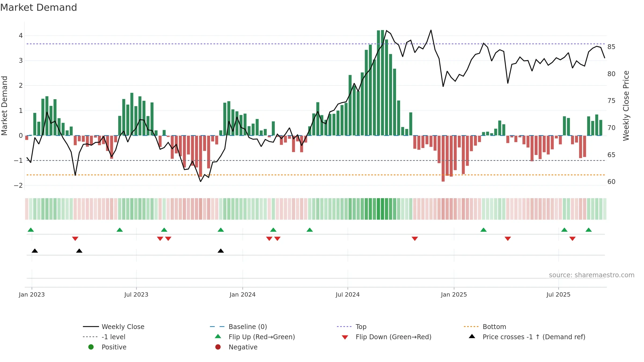Click the first red flip-down marker before Jul 2023
Screen dimensions: 644x362
click(75, 239)
